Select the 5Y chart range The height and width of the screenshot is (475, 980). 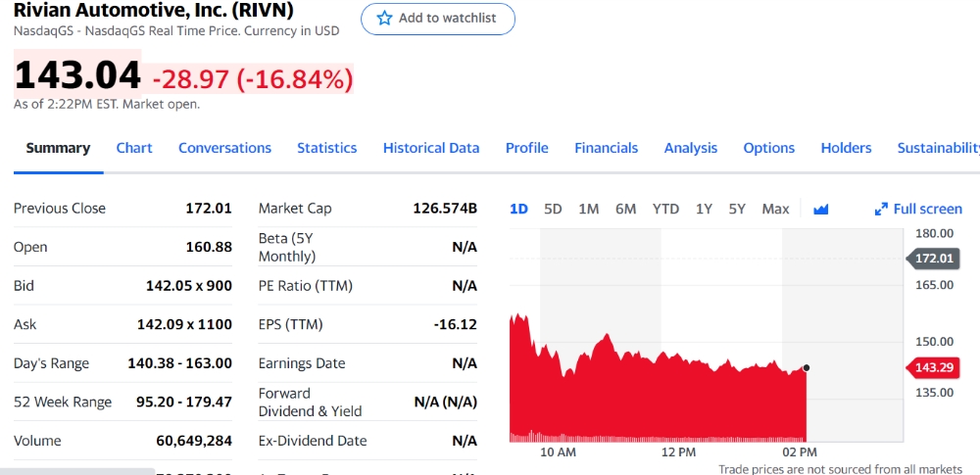(737, 210)
